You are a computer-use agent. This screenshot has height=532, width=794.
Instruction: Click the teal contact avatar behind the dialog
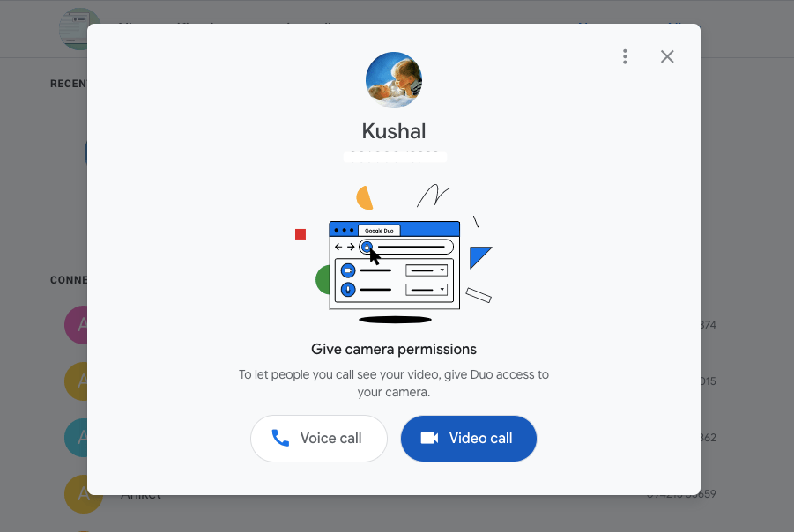coord(76,438)
